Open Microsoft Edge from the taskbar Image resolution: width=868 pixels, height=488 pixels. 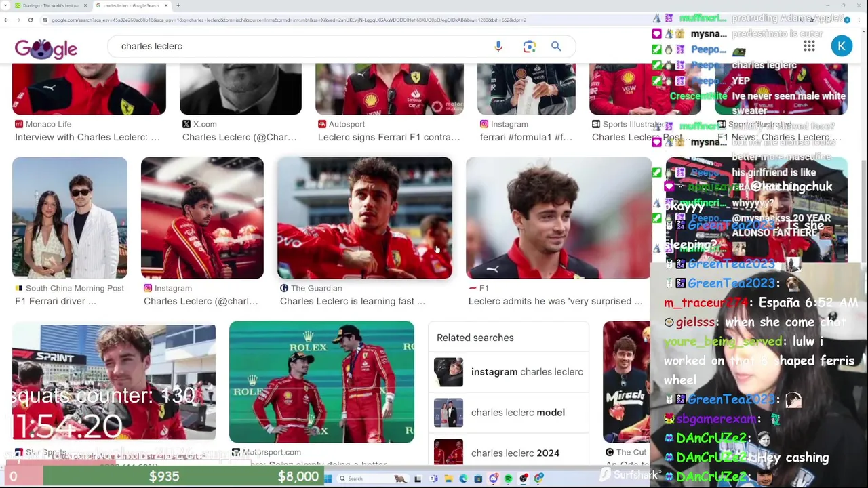[x=464, y=479]
